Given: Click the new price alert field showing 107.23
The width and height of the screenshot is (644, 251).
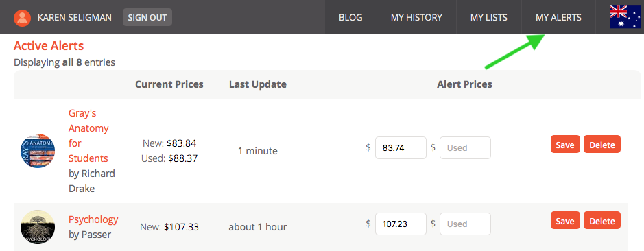Looking at the screenshot, I should (401, 224).
